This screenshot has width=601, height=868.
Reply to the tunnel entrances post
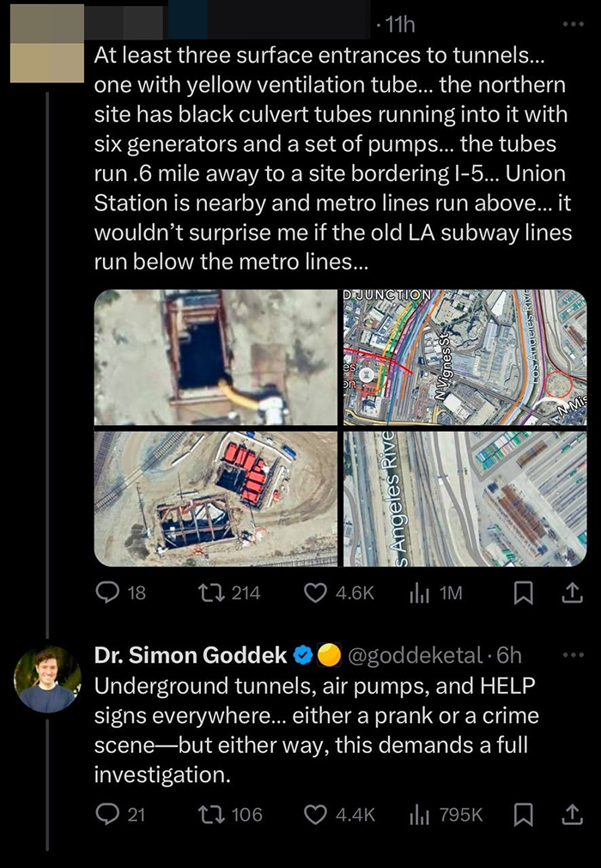tap(107, 592)
